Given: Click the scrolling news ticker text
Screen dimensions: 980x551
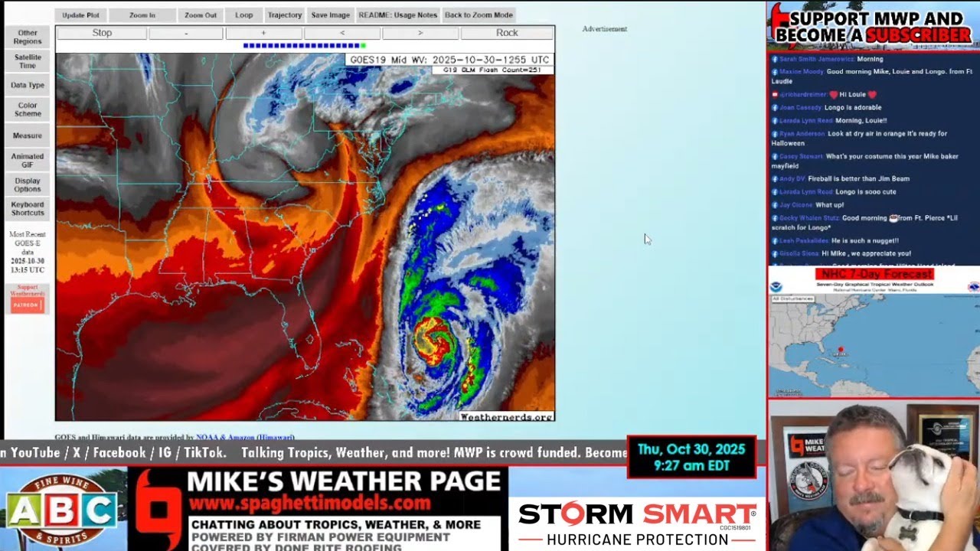Looking at the screenshot, I should pos(314,453).
